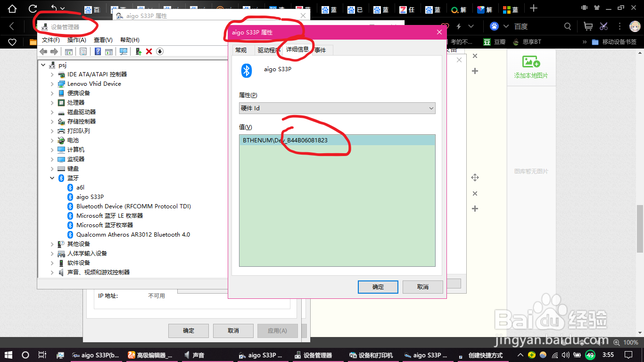Click the add local picture green icon
The height and width of the screenshot is (362, 644).
pos(531,62)
